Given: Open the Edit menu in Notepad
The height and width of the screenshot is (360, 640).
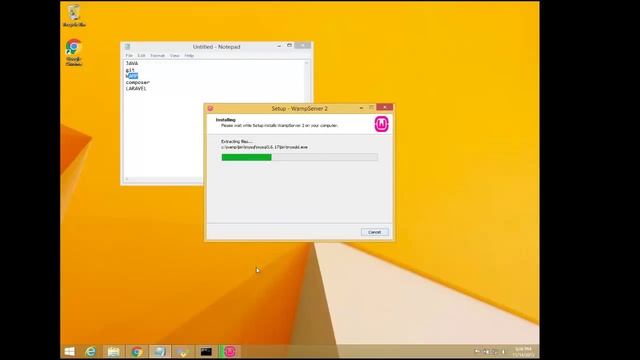Looking at the screenshot, I should [141, 56].
